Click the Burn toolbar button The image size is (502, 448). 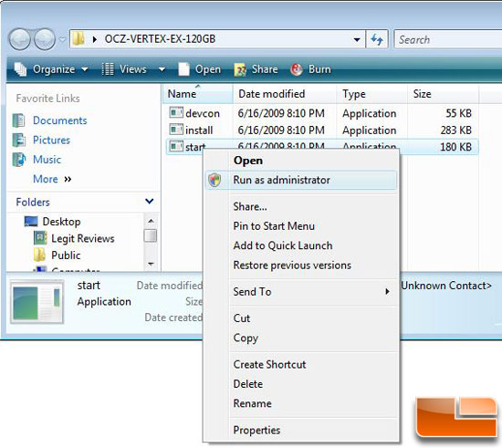[x=310, y=69]
